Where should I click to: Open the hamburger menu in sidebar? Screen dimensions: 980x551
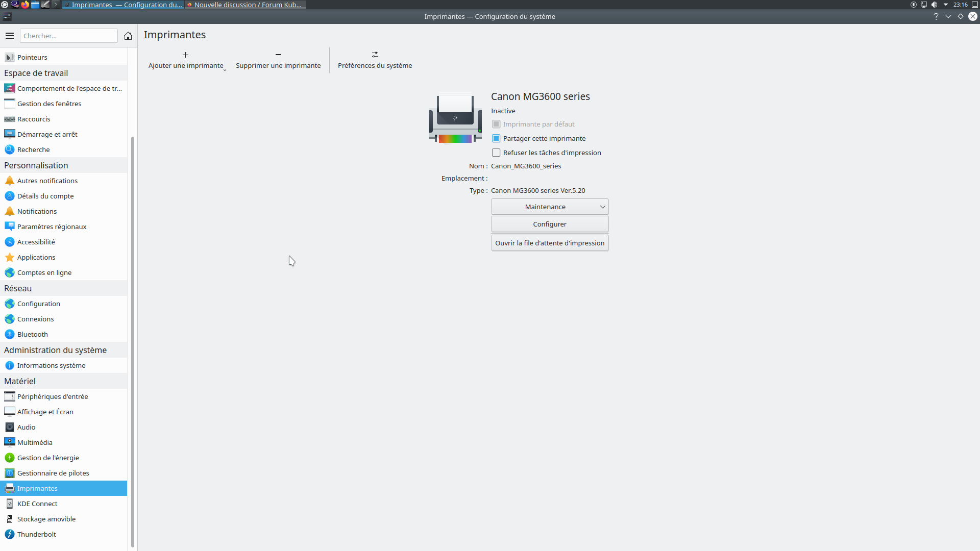tap(10, 36)
